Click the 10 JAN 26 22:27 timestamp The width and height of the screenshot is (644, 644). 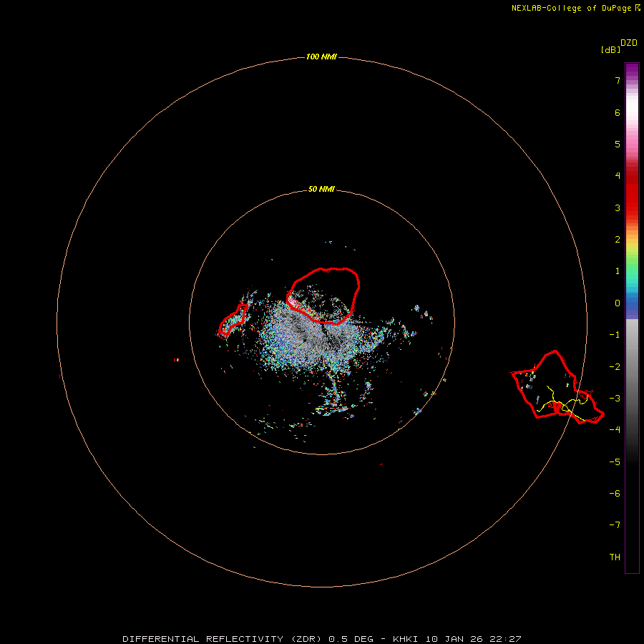click(x=473, y=639)
